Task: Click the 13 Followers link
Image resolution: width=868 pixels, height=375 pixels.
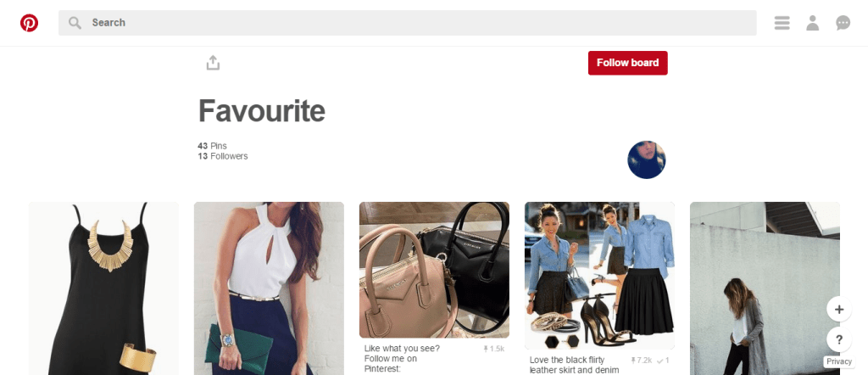Action: 223,156
